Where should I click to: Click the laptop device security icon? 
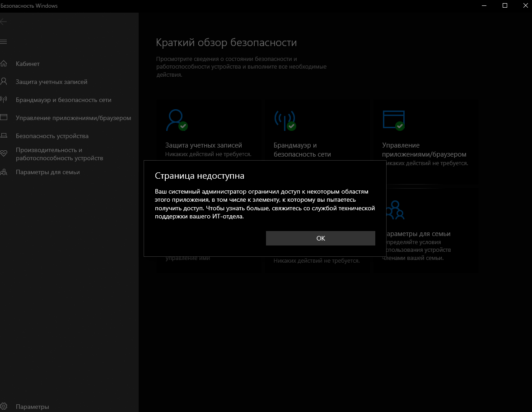(4, 136)
